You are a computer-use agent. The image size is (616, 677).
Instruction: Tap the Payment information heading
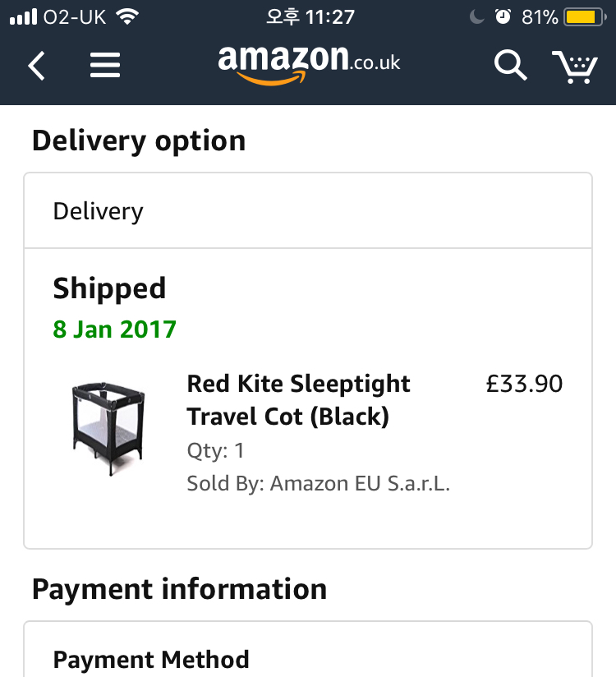click(179, 589)
